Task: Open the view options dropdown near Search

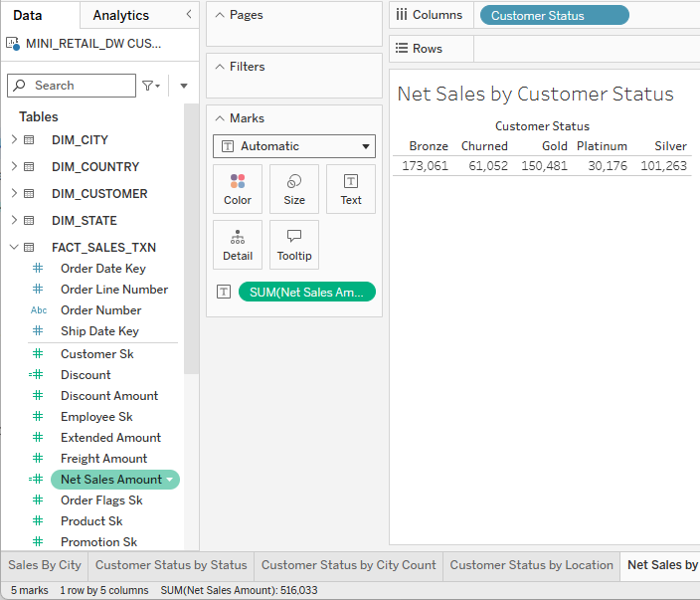Action: point(184,86)
